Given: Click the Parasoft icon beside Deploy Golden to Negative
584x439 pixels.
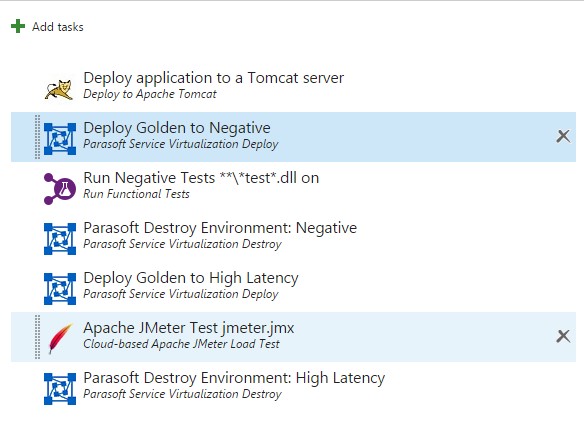Looking at the screenshot, I should click(x=60, y=139).
